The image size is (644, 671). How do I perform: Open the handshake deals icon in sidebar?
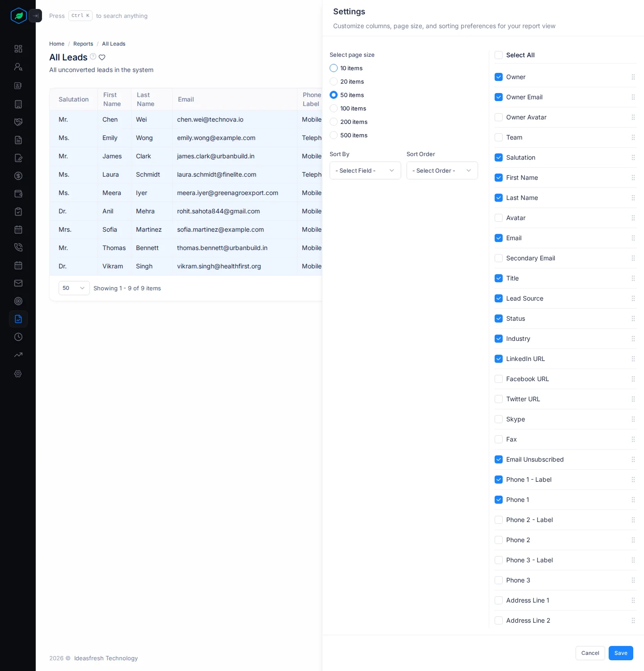coord(18,122)
